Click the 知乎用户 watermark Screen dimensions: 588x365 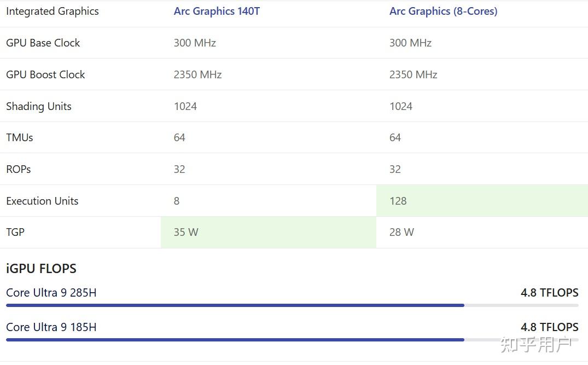(535, 345)
